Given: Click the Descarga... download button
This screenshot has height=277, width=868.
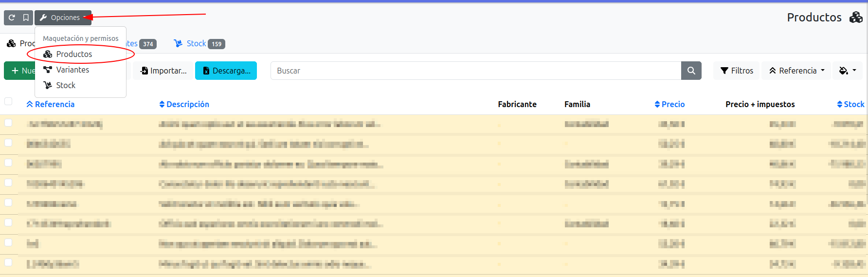Looking at the screenshot, I should pyautogui.click(x=226, y=71).
